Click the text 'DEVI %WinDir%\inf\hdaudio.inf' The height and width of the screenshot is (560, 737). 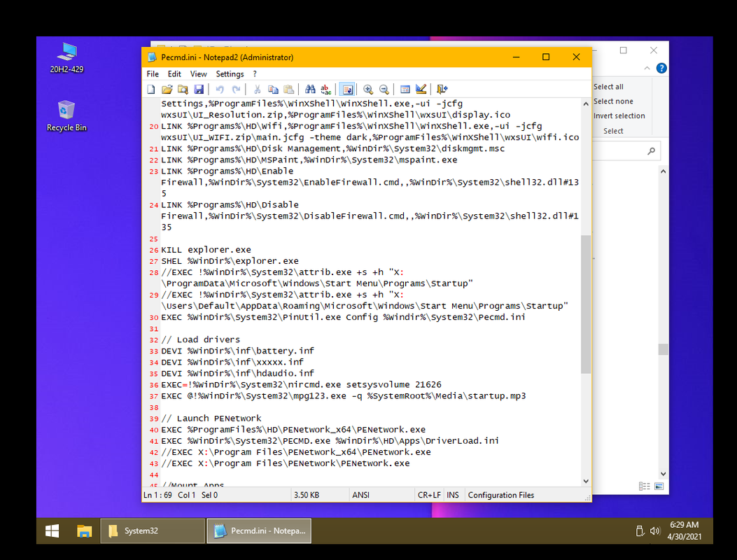click(237, 373)
